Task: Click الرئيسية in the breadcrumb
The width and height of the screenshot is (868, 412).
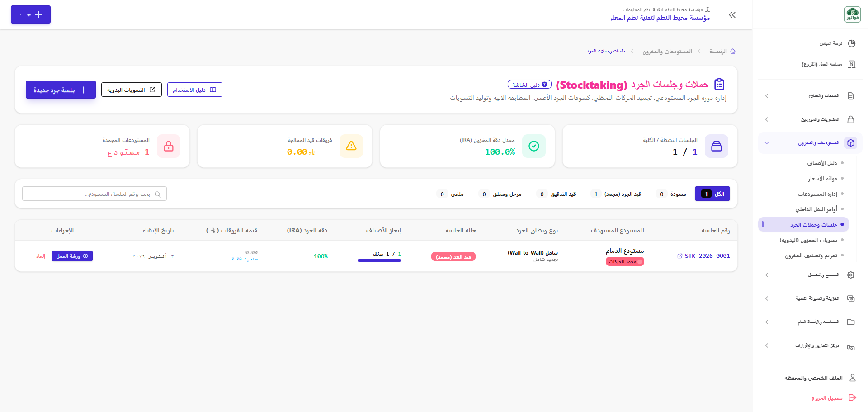Action: 718,52
